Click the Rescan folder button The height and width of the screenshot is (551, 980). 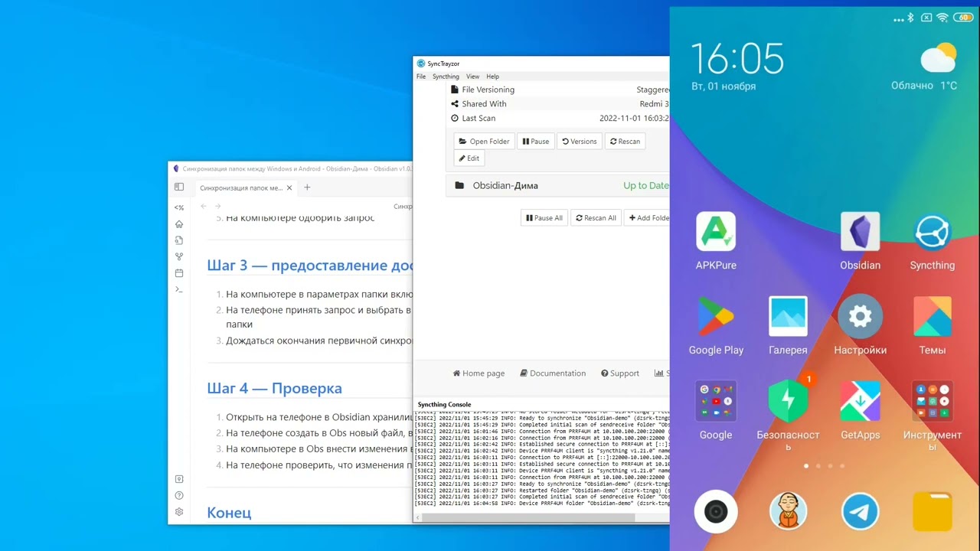[625, 142]
